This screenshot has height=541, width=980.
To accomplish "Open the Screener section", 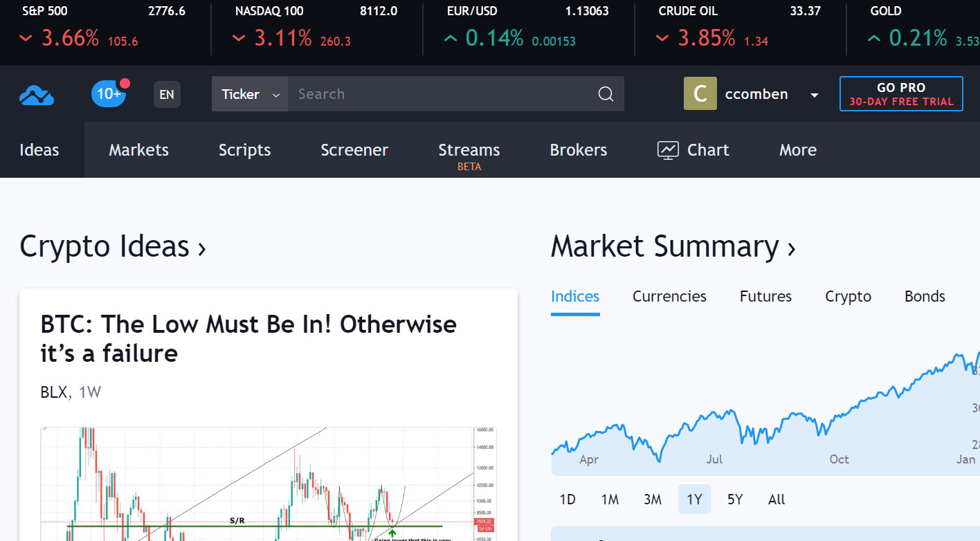I will click(354, 149).
